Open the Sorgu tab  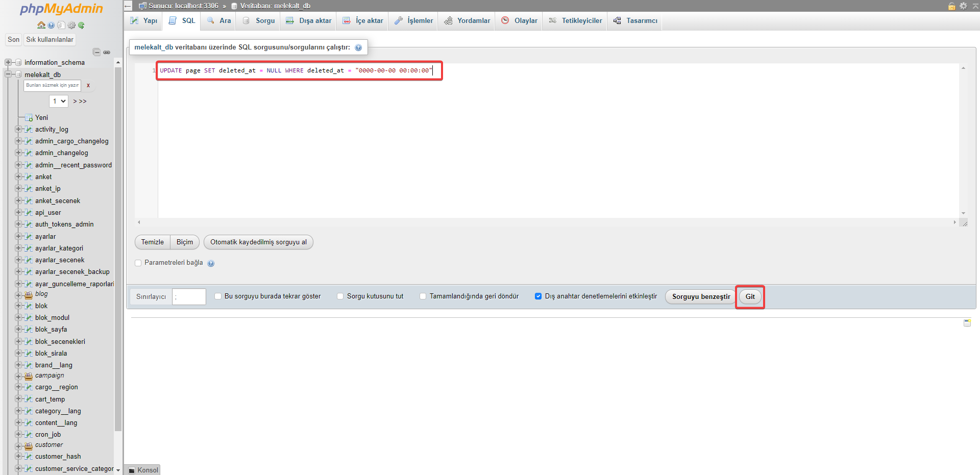[x=259, y=21]
